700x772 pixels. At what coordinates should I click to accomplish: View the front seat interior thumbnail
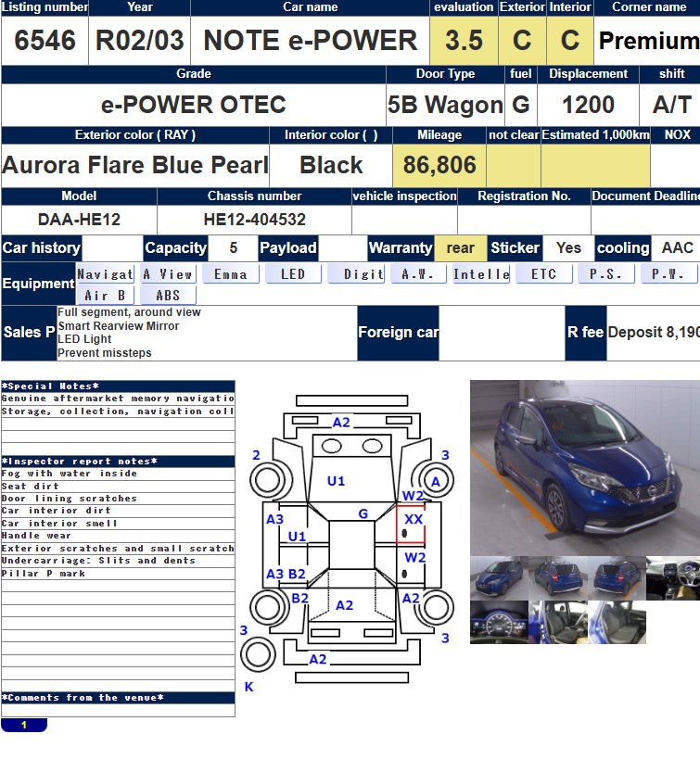pyautogui.click(x=557, y=623)
